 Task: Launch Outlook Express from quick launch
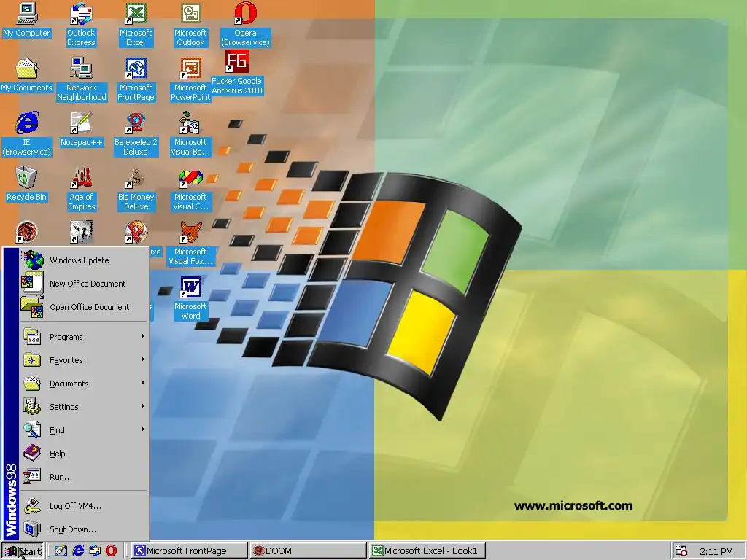95,551
